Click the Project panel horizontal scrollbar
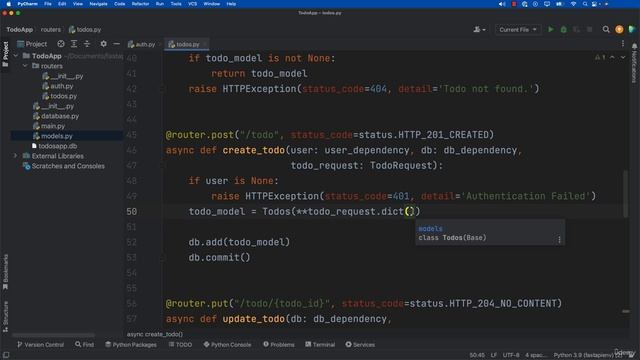 53,335
